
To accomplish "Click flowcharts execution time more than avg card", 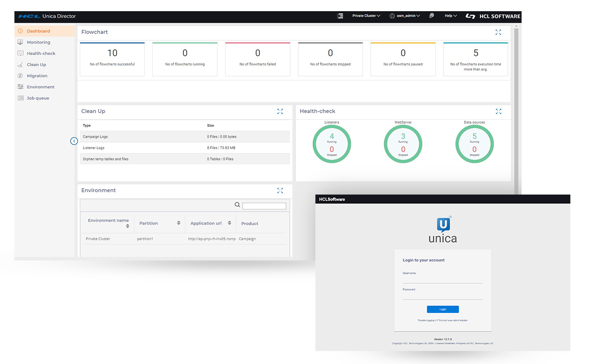I will pos(476,59).
